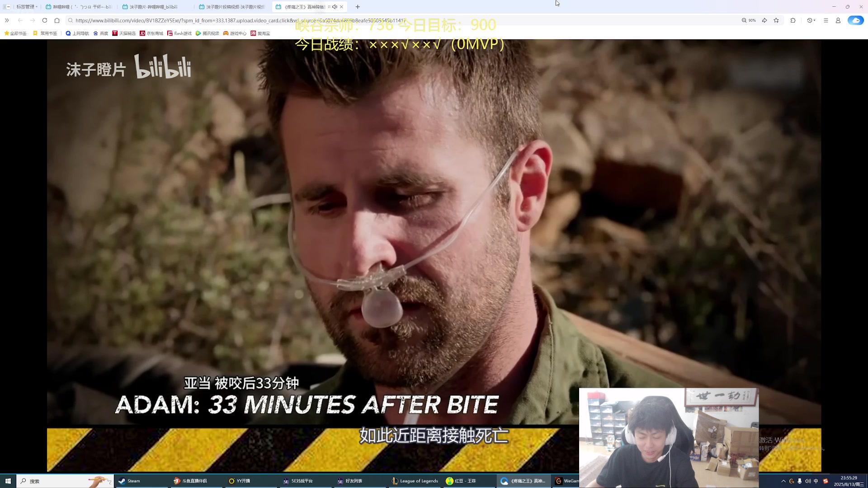Image resolution: width=868 pixels, height=488 pixels.
Task: Open the browser main menu icon
Action: [826, 20]
